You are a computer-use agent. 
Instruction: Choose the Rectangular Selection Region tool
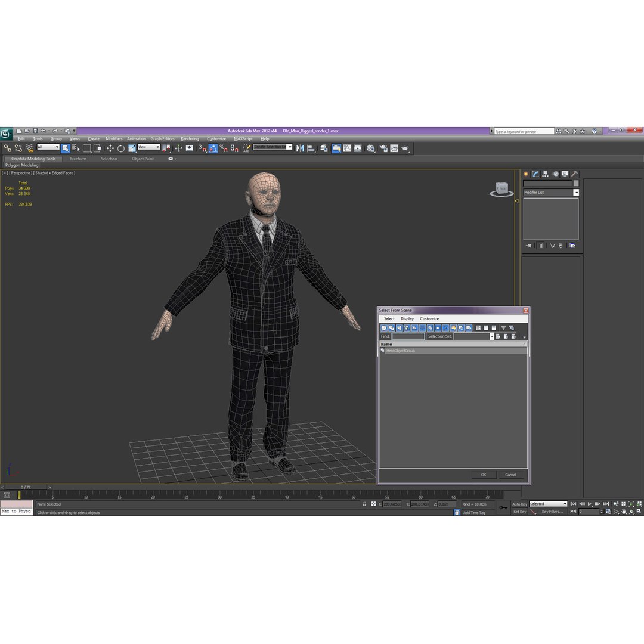click(x=86, y=148)
